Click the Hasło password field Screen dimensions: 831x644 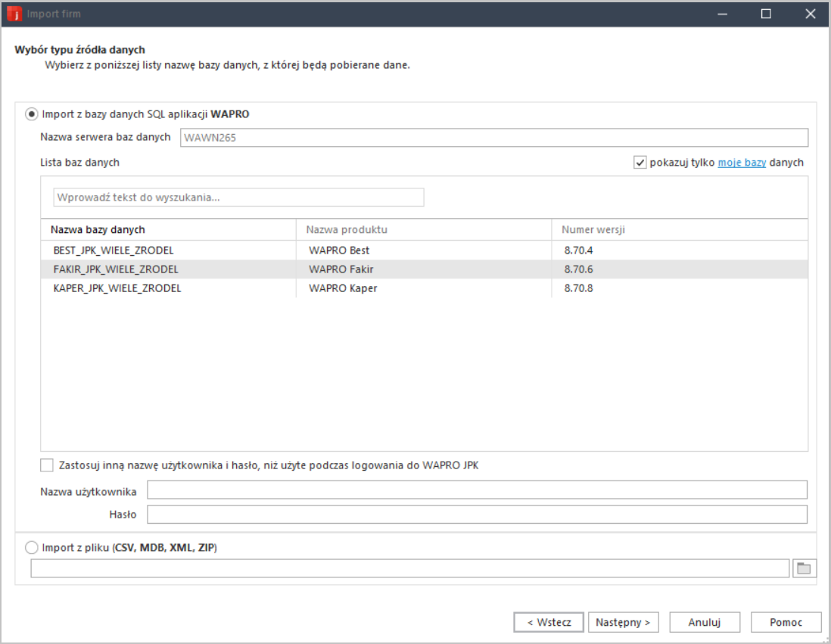pyautogui.click(x=477, y=515)
